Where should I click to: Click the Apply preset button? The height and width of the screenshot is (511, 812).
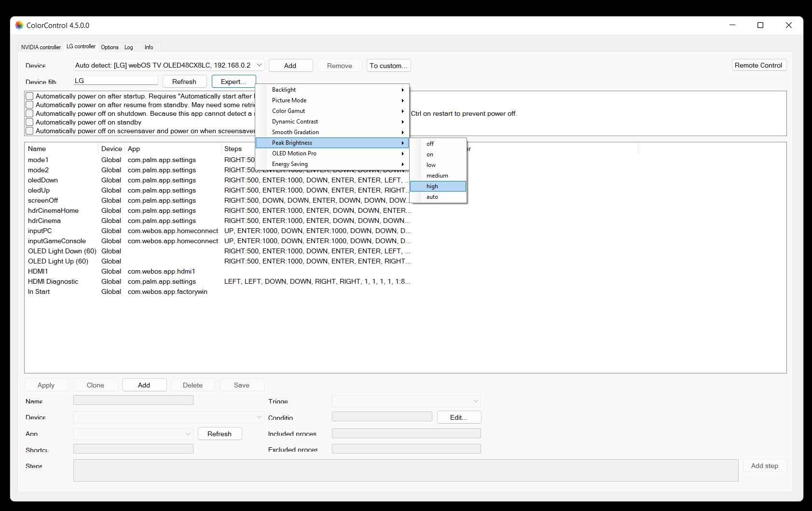46,385
